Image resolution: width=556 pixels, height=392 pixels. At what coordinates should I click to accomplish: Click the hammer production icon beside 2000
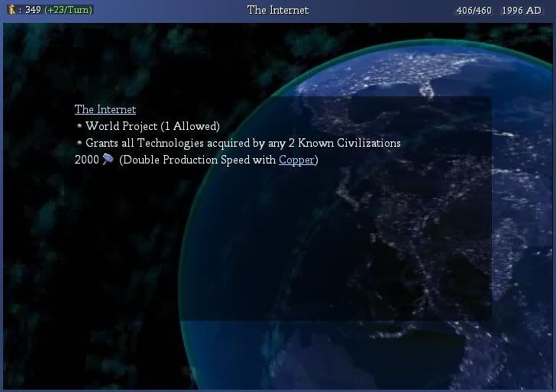click(x=108, y=159)
